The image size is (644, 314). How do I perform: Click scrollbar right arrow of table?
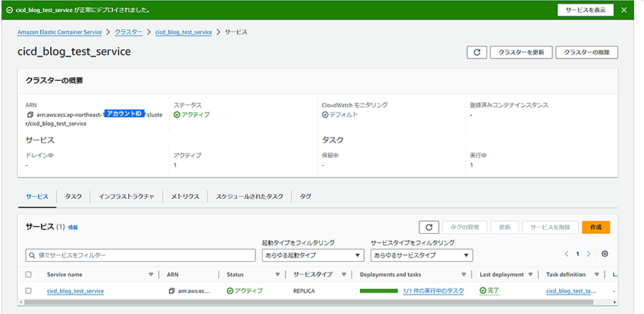(x=615, y=302)
